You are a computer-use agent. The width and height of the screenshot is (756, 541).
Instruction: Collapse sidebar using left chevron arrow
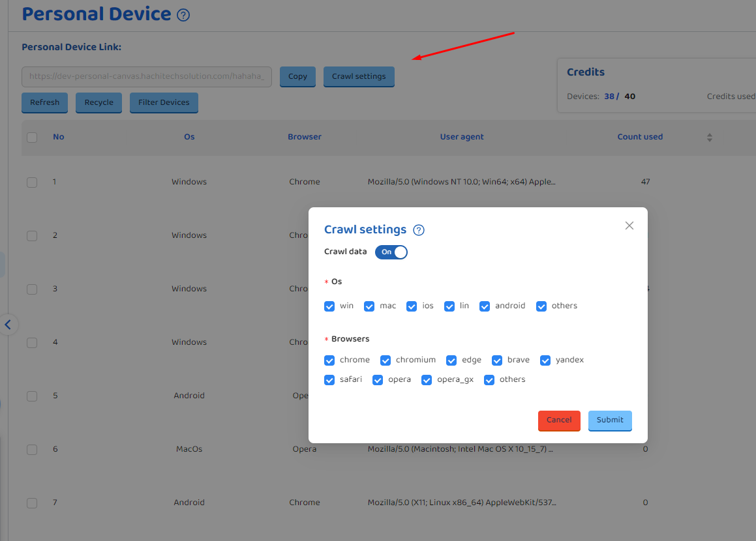[8, 324]
